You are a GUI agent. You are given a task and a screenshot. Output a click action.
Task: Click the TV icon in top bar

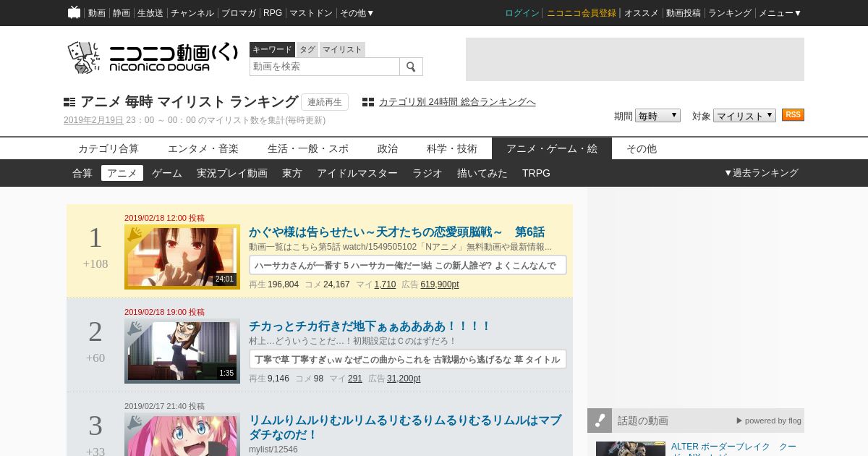(74, 12)
